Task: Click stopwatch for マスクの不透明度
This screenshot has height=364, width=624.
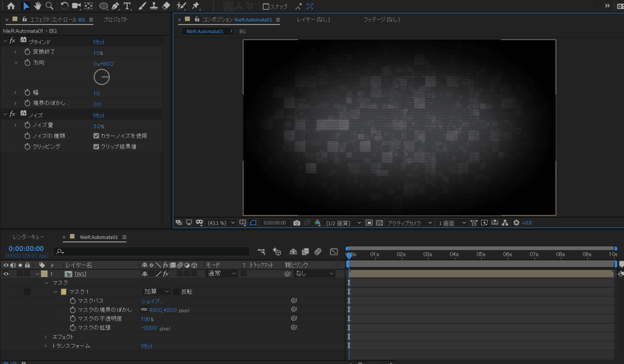Action: pyautogui.click(x=73, y=319)
